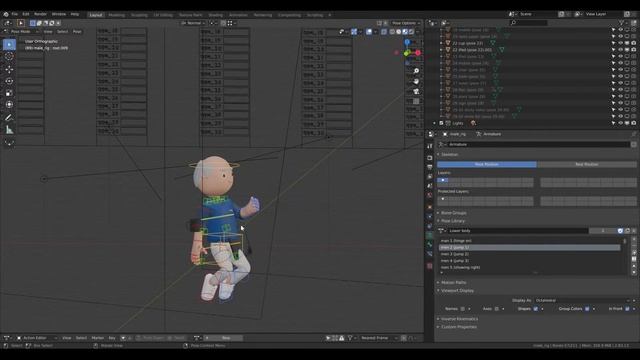Select the Transform tool
The height and width of the screenshot is (360, 640).
pos(9,105)
